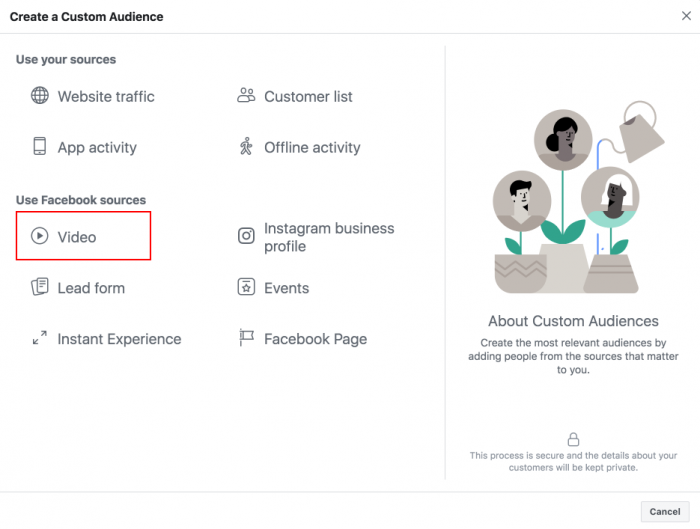The image size is (700, 529).
Task: Choose Instagram business profile text
Action: [329, 237]
